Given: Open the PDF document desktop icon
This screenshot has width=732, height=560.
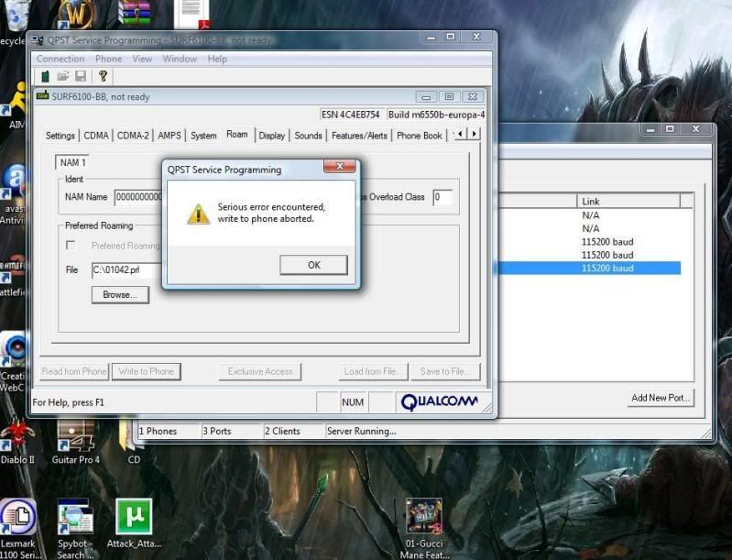Looking at the screenshot, I should pyautogui.click(x=191, y=14).
